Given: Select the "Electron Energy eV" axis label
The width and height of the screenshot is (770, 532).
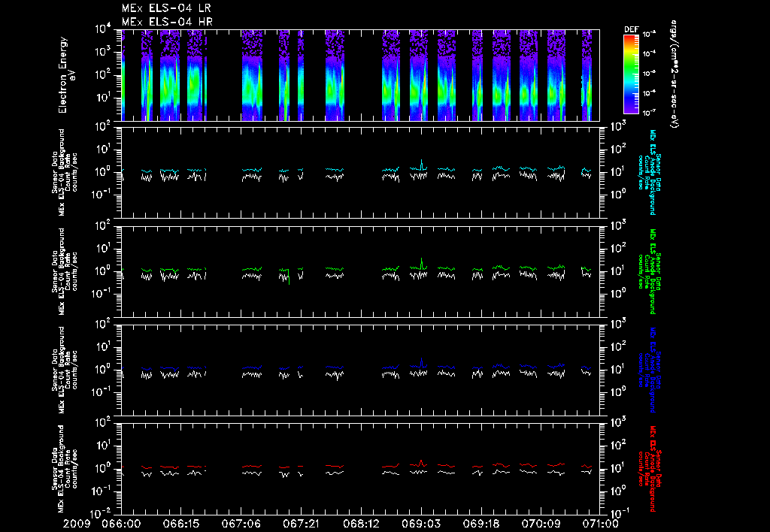Looking at the screenshot, I should [x=66, y=75].
